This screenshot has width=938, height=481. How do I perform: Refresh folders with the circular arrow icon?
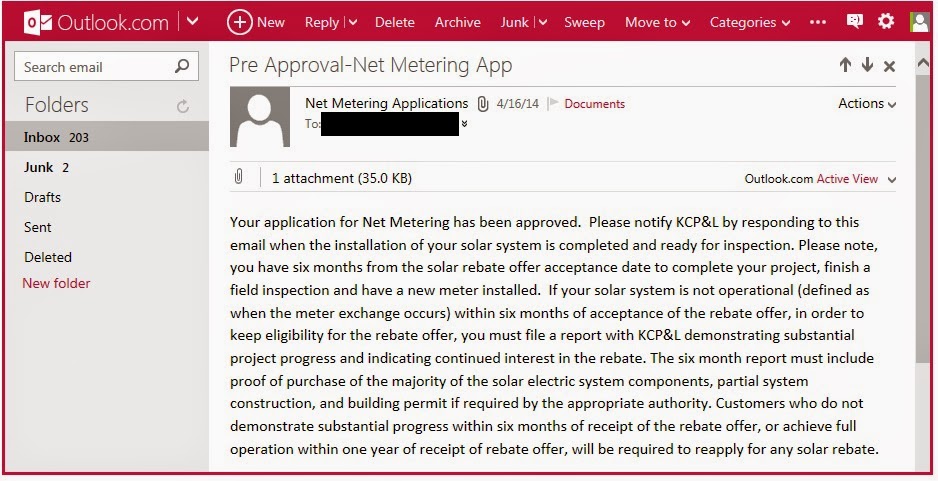pyautogui.click(x=183, y=106)
